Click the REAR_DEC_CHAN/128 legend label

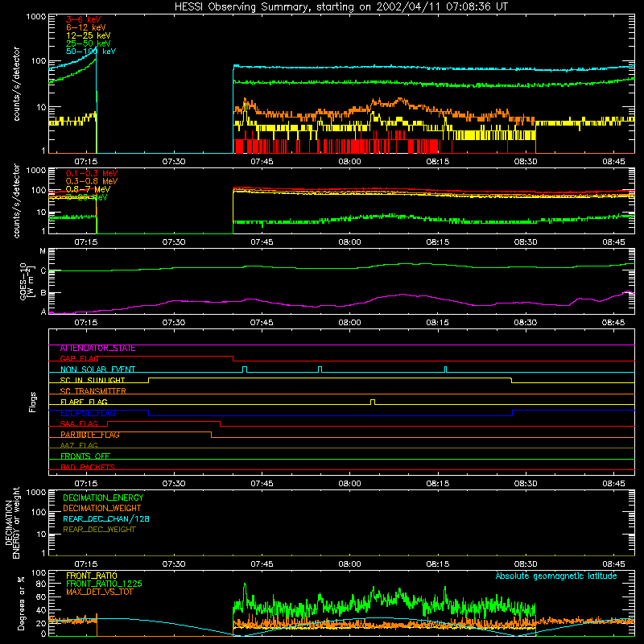(x=106, y=519)
